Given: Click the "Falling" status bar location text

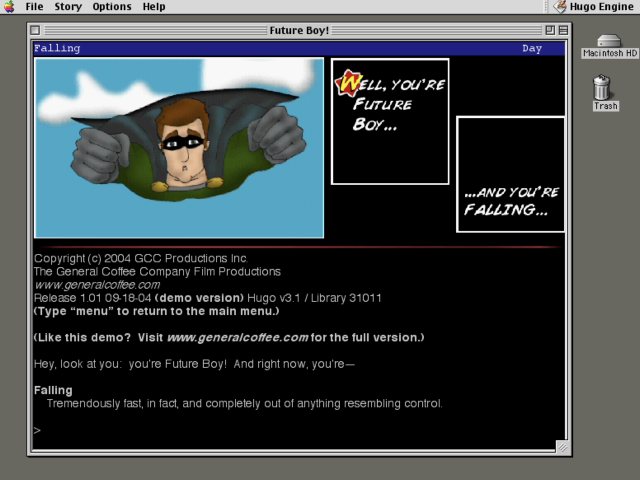Looking at the screenshot, I should [57, 48].
